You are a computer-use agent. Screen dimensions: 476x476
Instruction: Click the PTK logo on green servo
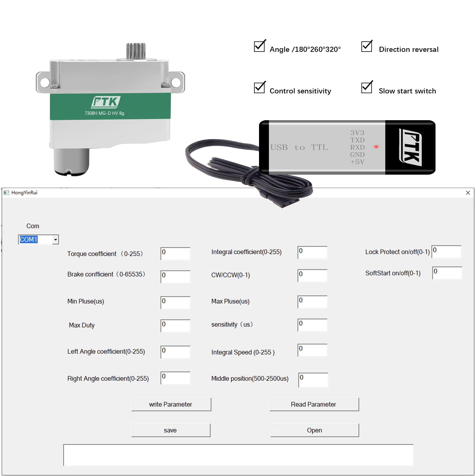coord(106,102)
